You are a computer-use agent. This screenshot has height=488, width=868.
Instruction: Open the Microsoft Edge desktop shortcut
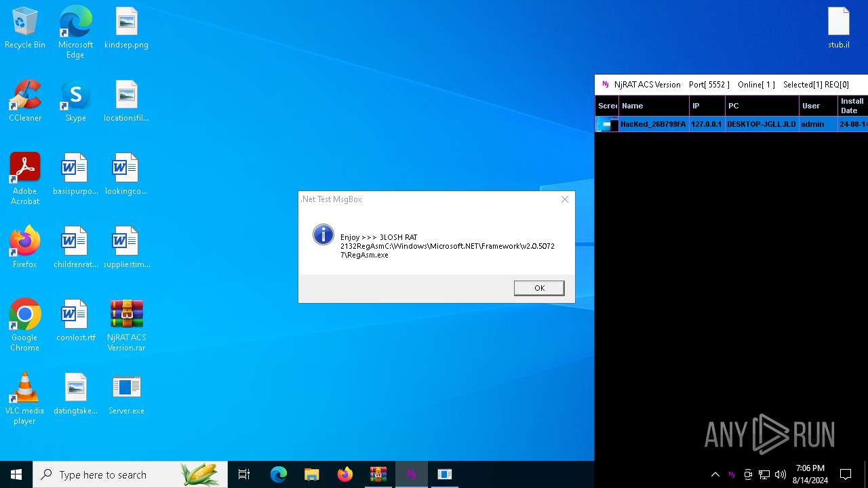(x=75, y=32)
